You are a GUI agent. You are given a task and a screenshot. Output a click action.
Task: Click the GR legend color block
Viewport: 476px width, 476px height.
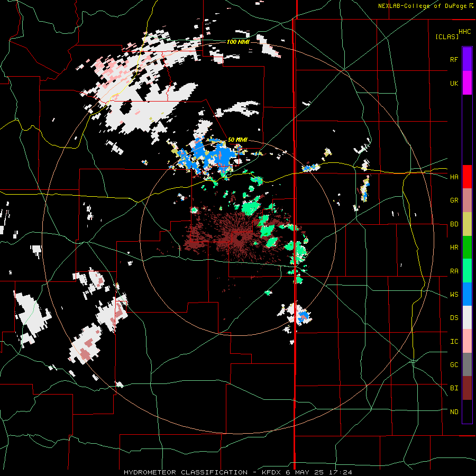click(x=467, y=200)
